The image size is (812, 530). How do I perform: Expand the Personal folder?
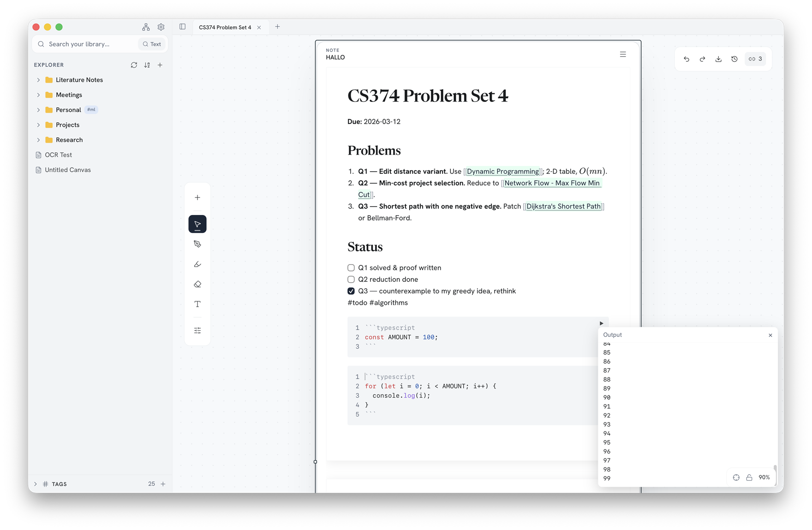click(38, 110)
